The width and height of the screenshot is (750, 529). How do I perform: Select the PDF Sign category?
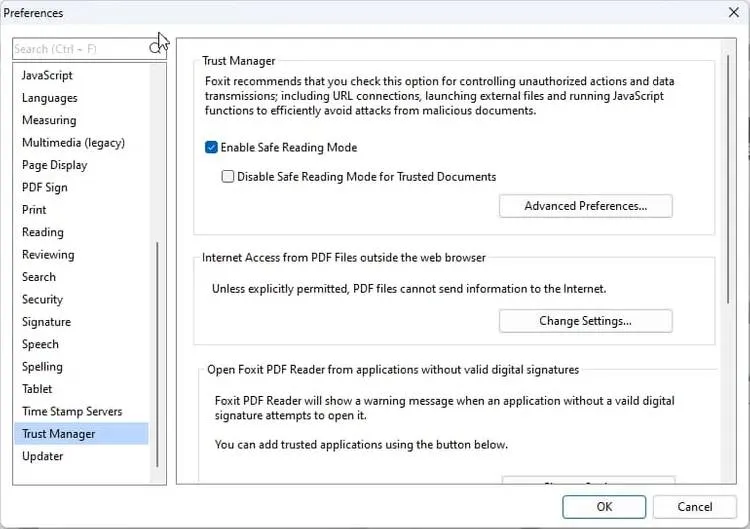(81, 187)
